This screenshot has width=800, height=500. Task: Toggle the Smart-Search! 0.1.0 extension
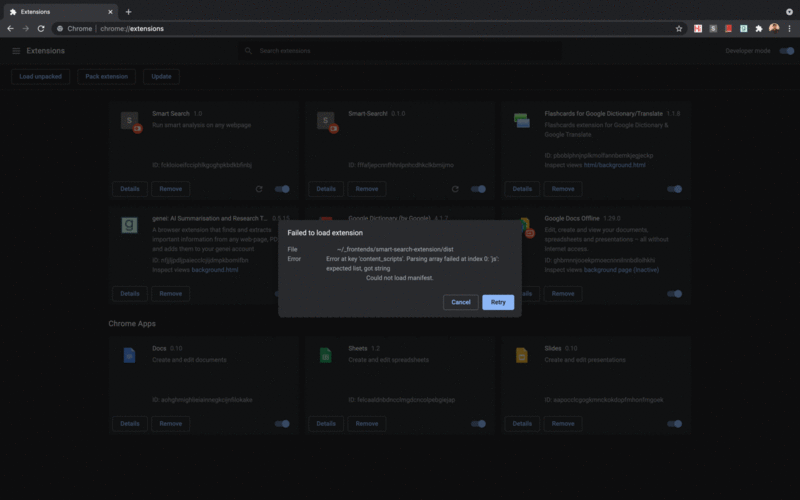click(478, 189)
